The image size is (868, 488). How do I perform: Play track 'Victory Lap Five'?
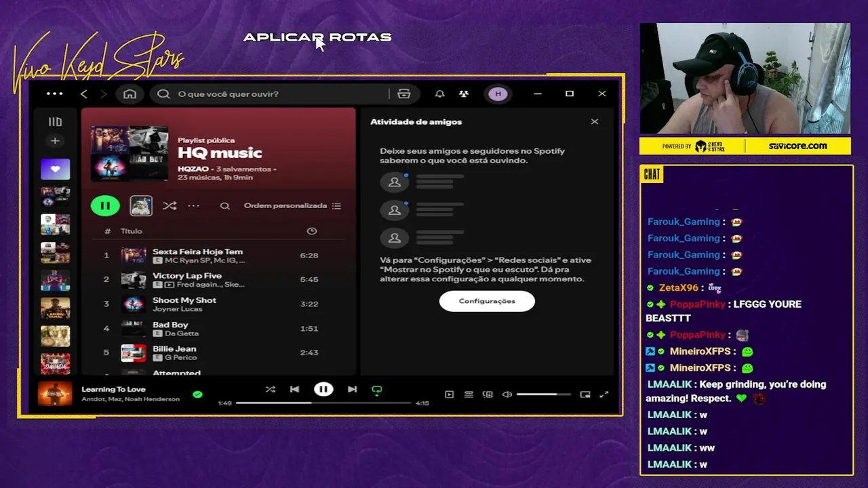(x=187, y=276)
